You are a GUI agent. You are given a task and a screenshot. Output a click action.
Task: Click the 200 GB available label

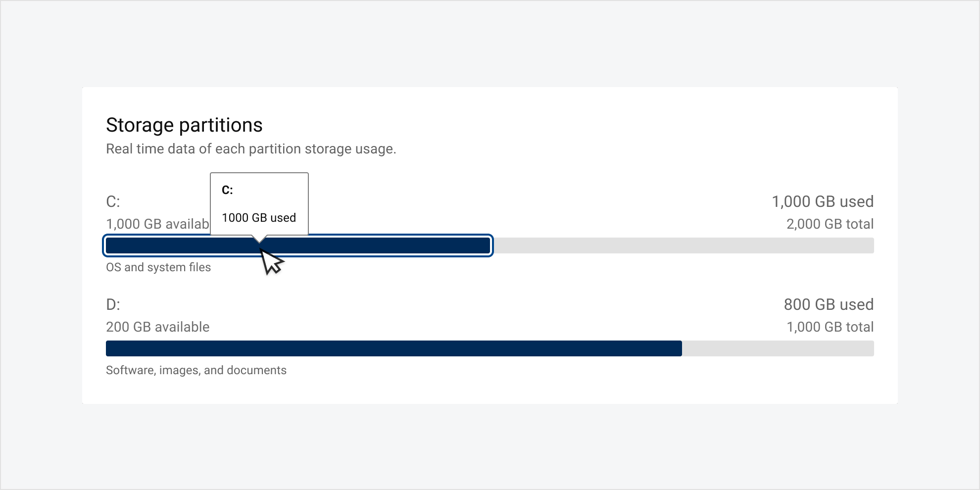[x=157, y=327]
